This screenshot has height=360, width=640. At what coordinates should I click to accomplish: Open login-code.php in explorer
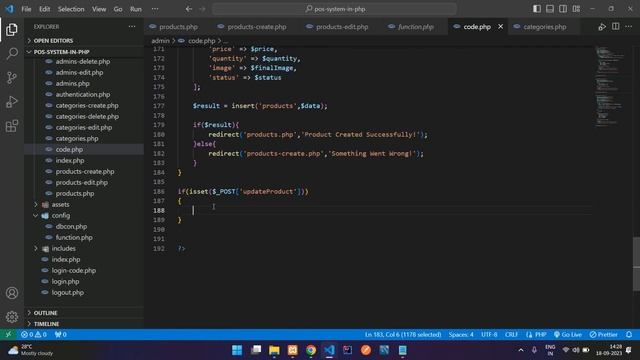pos(73,271)
